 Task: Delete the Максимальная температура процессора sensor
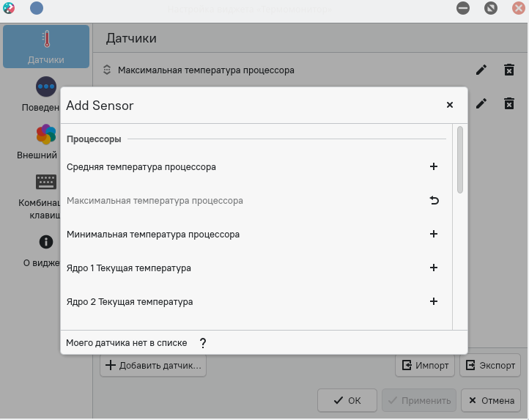coord(508,70)
